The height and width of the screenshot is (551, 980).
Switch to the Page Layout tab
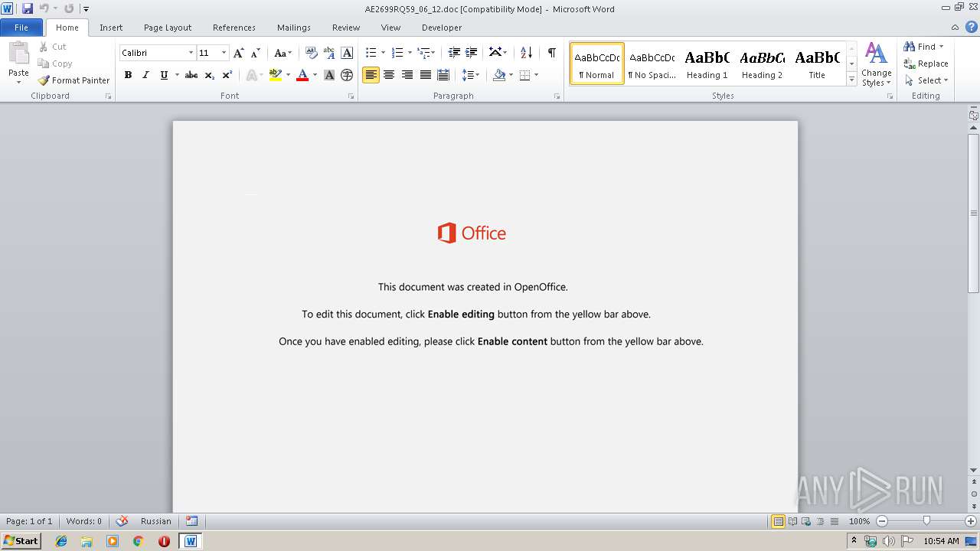point(168,28)
